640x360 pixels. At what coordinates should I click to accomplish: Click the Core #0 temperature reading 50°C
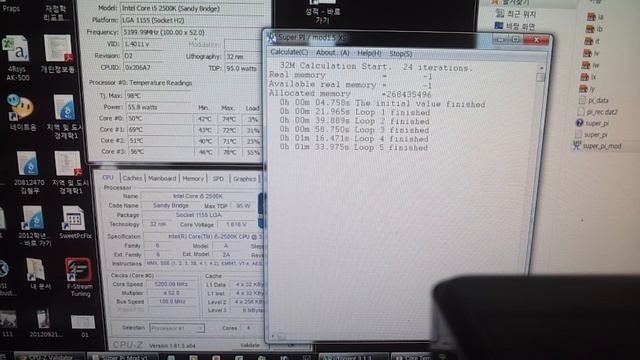coord(159,118)
